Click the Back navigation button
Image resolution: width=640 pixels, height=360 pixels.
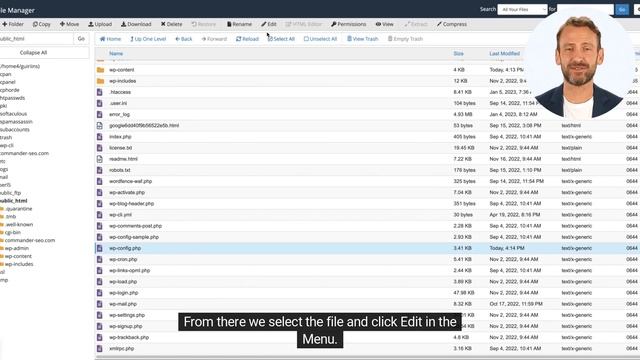pos(184,39)
